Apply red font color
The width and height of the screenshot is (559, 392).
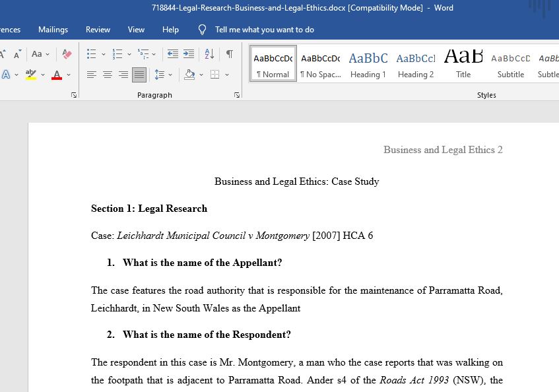tap(57, 75)
